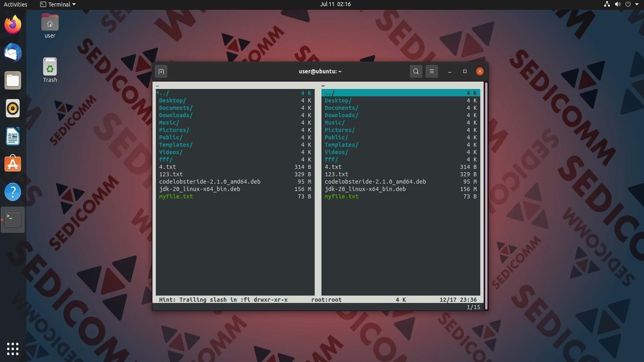Open the Activities overview
Image resolution: width=644 pixels, height=362 pixels.
[x=15, y=4]
